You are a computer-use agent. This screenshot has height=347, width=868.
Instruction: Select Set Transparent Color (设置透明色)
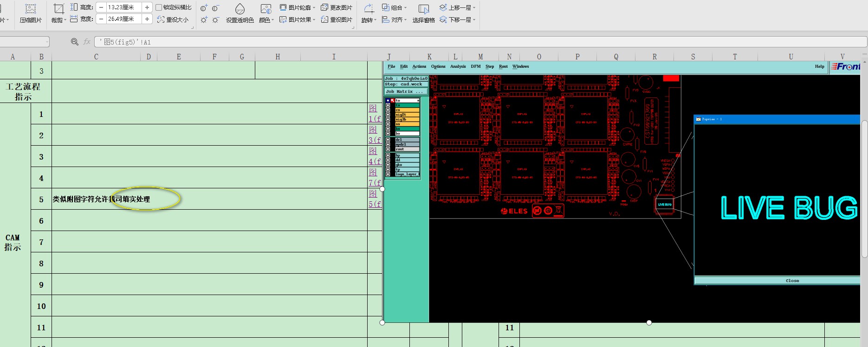240,13
